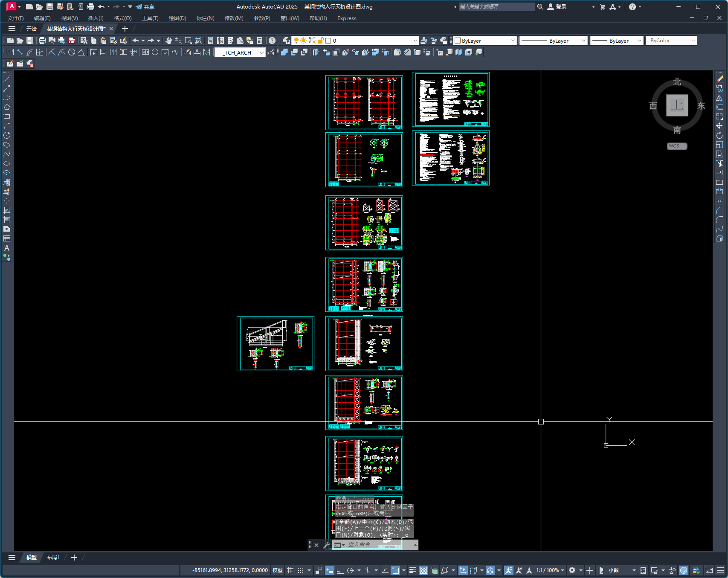This screenshot has height=578, width=728.
Task: Select the Move tool in modify toolbar
Action: pos(719,126)
